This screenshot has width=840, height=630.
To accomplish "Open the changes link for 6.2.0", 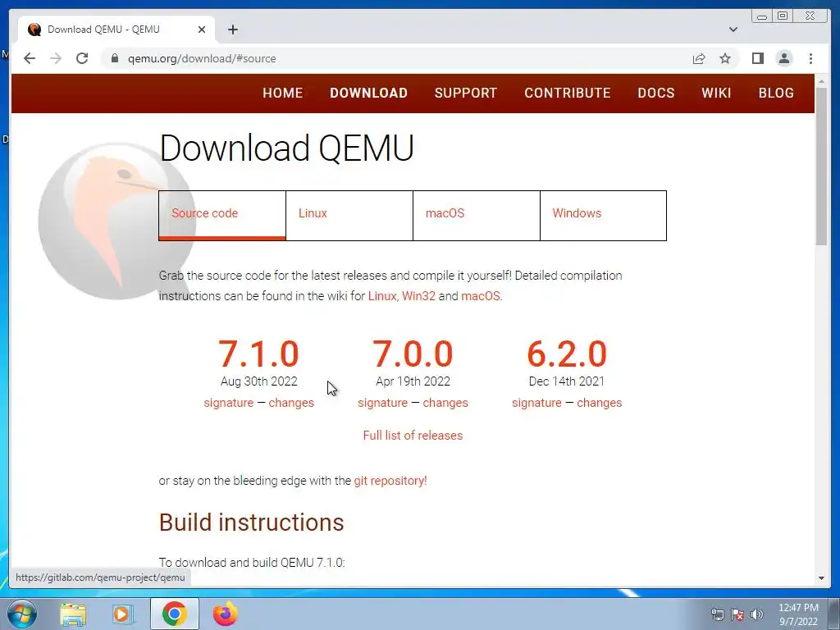I will tap(600, 403).
